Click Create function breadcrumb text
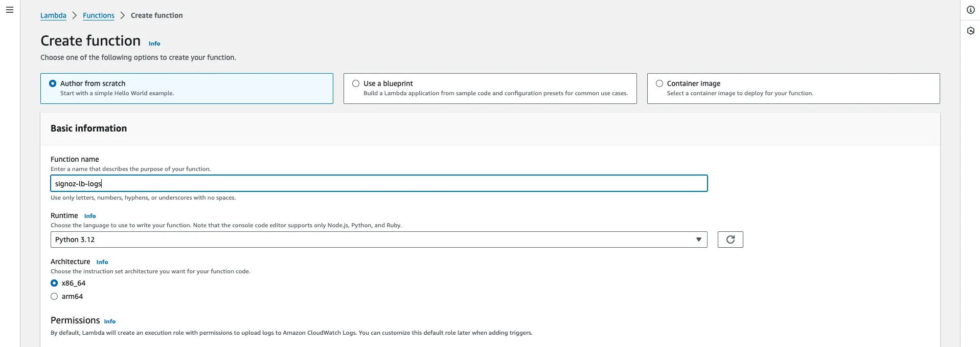This screenshot has height=347, width=980. point(156,15)
